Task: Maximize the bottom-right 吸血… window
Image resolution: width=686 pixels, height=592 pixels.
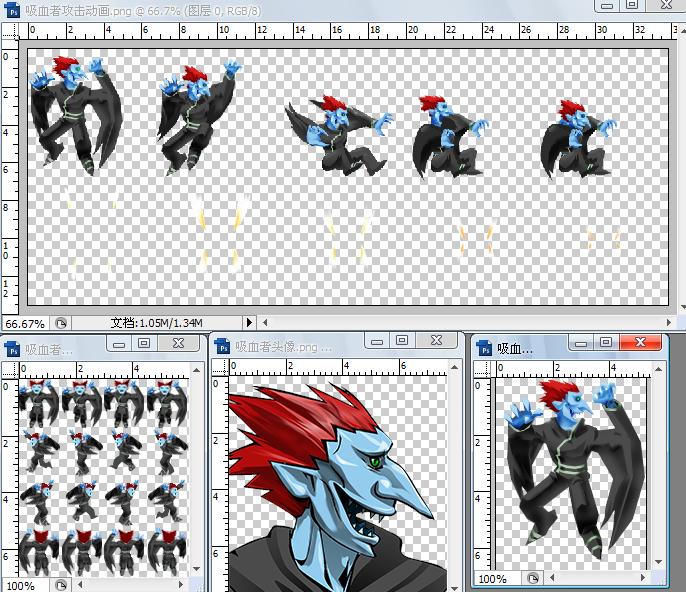Action: point(606,343)
